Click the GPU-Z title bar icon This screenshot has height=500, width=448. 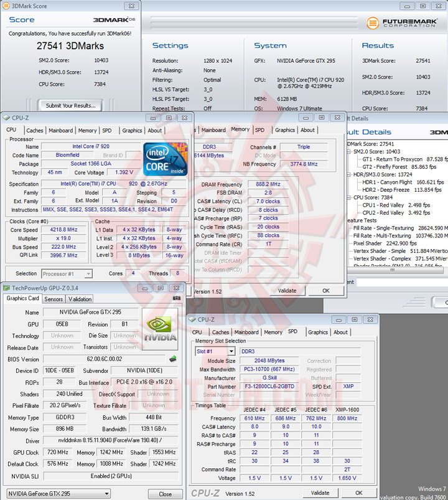coord(6,288)
